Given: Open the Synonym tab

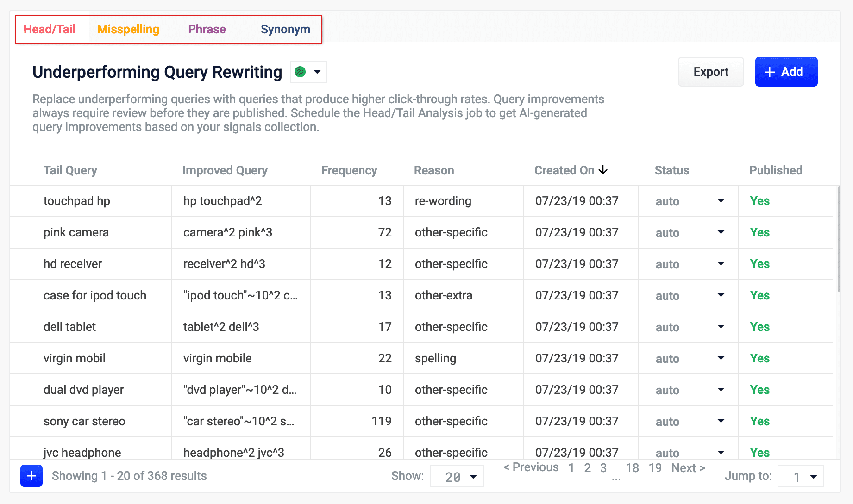Looking at the screenshot, I should (285, 29).
